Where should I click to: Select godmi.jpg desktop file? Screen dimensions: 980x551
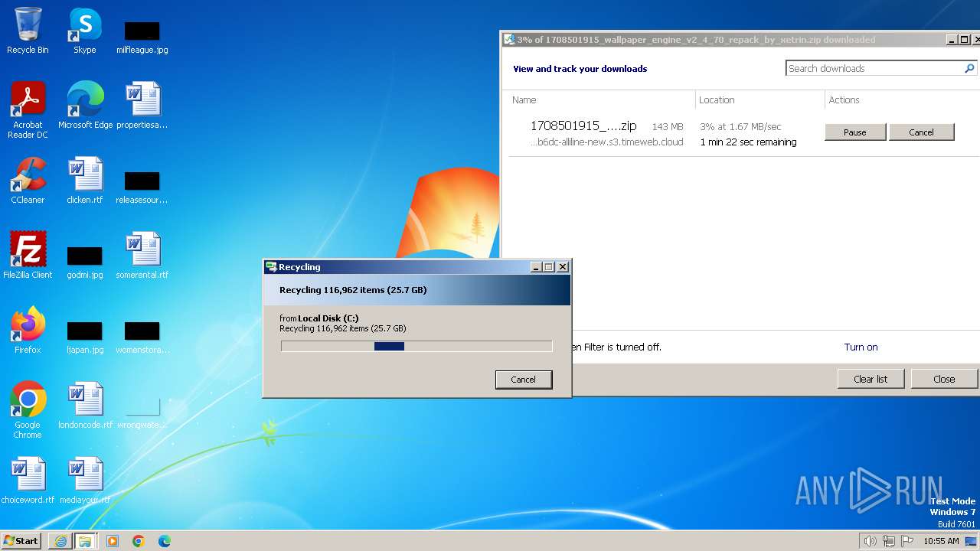click(85, 262)
